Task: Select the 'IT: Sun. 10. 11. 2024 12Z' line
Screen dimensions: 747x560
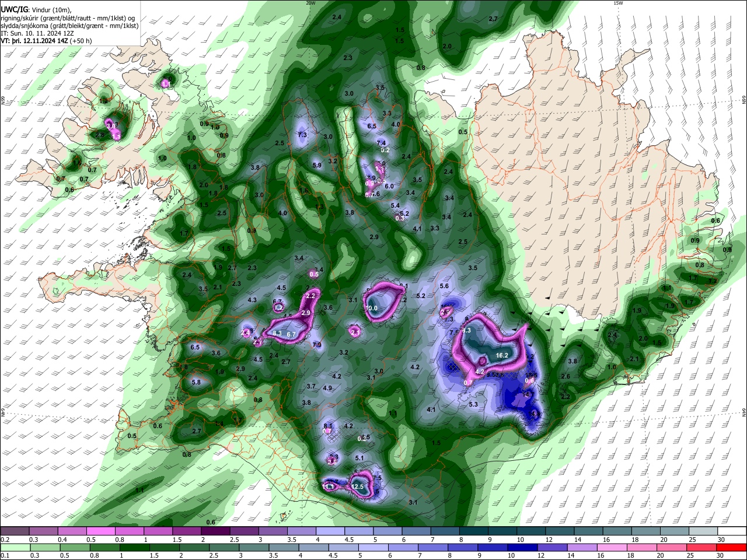Action: [x=39, y=33]
